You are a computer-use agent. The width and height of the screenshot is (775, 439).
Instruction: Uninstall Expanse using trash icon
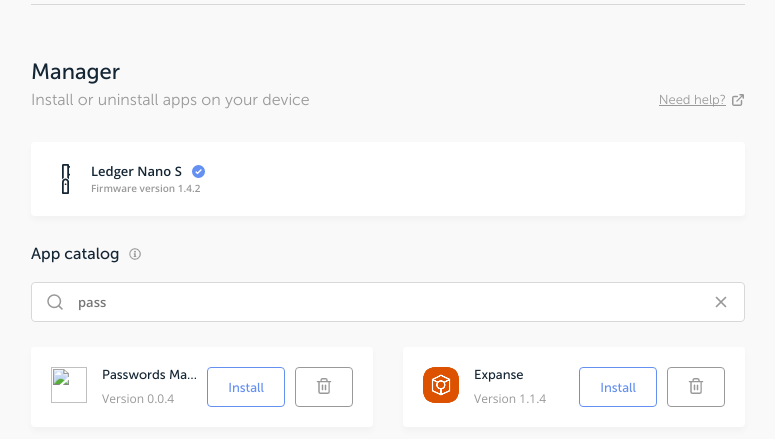coord(696,387)
